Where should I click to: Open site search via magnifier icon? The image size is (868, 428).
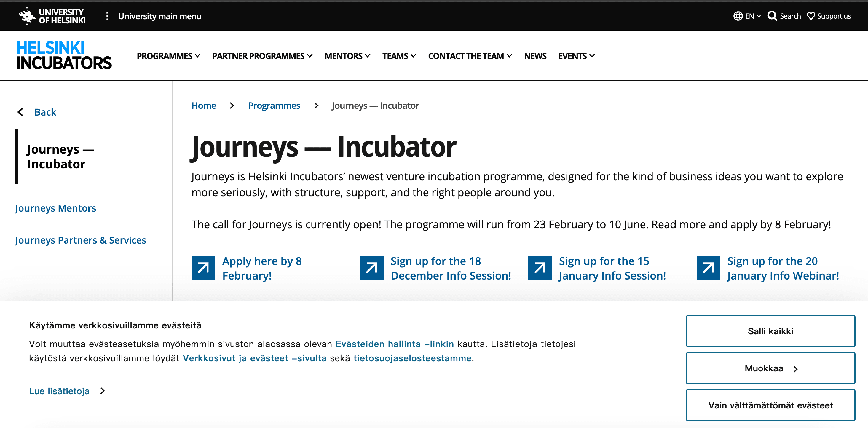(772, 16)
